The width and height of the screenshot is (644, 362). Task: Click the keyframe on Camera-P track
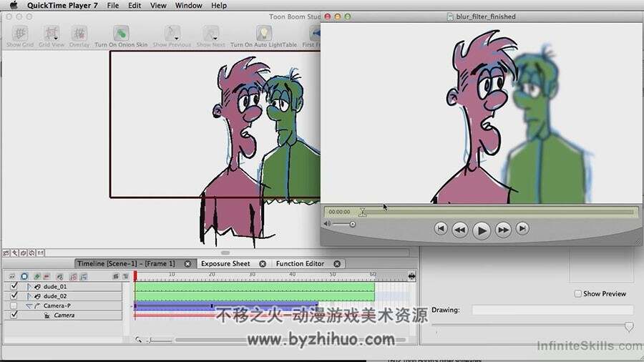[x=212, y=305]
